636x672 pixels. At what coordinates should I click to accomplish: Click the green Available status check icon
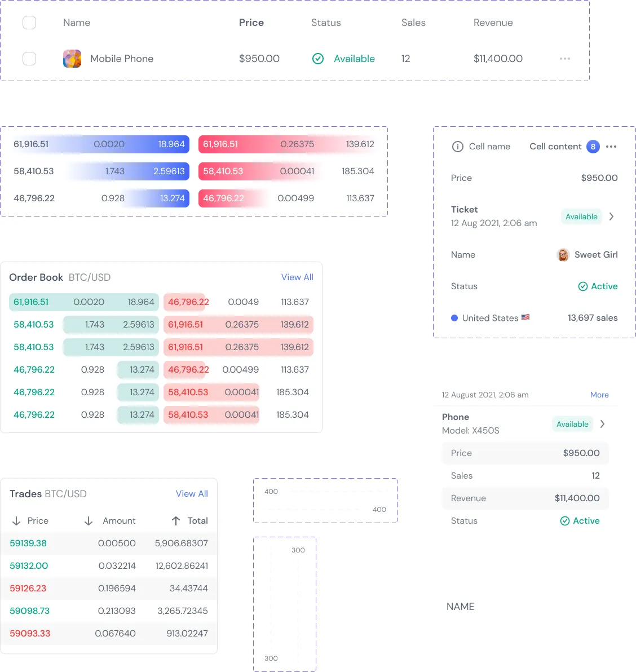317,59
